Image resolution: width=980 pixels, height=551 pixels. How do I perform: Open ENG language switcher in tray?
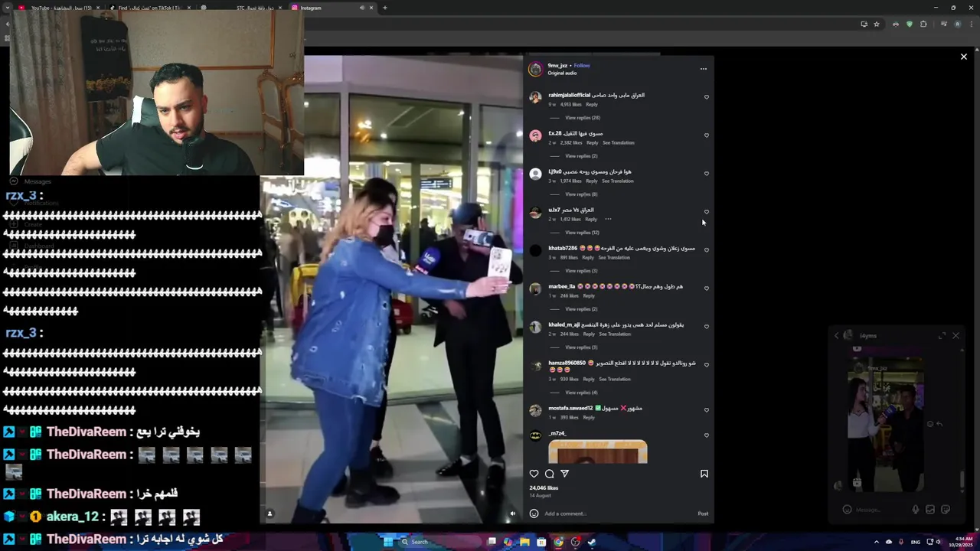[x=915, y=542]
